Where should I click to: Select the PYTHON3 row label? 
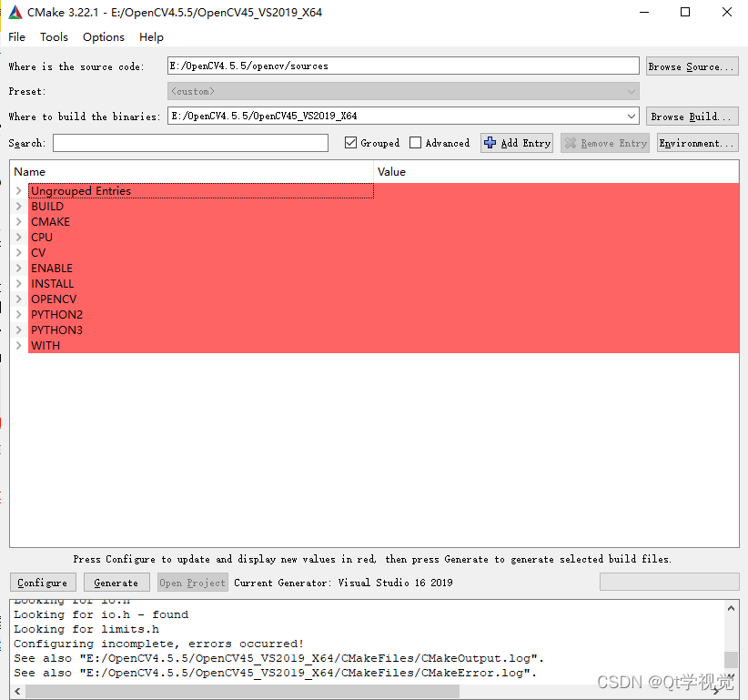point(56,330)
